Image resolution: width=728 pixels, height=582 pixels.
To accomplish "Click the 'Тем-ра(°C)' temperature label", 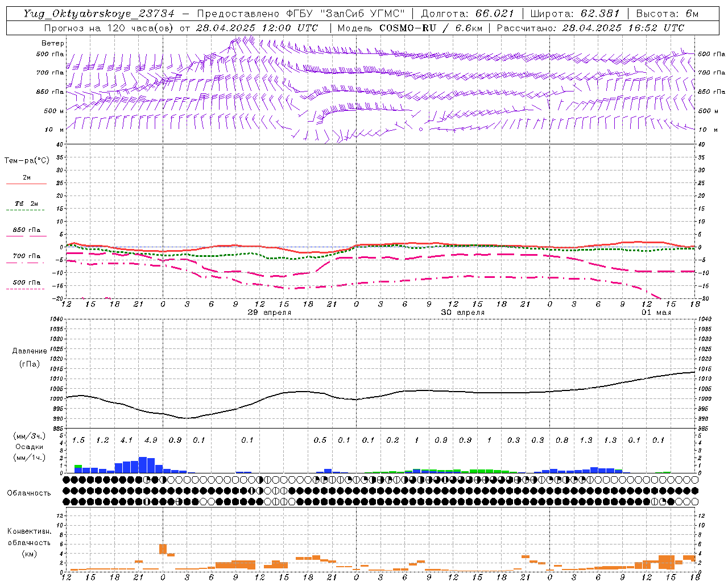I will 27,161.
